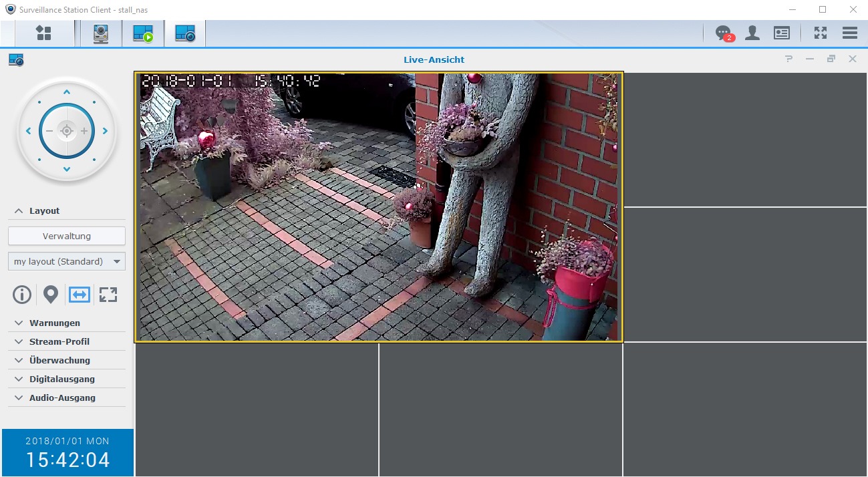Toggle stretch-to-fit aspect ratio button
Image resolution: width=868 pixels, height=477 pixels.
point(80,294)
